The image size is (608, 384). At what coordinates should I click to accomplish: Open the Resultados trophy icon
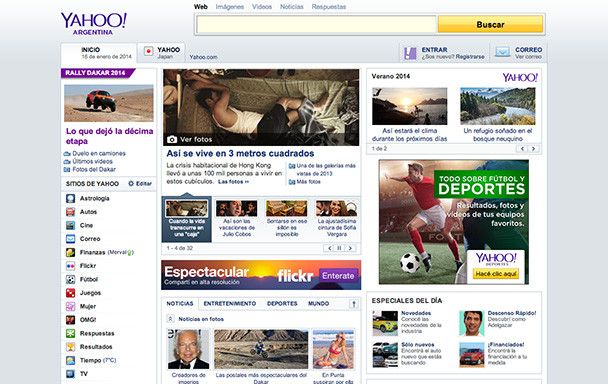click(70, 347)
